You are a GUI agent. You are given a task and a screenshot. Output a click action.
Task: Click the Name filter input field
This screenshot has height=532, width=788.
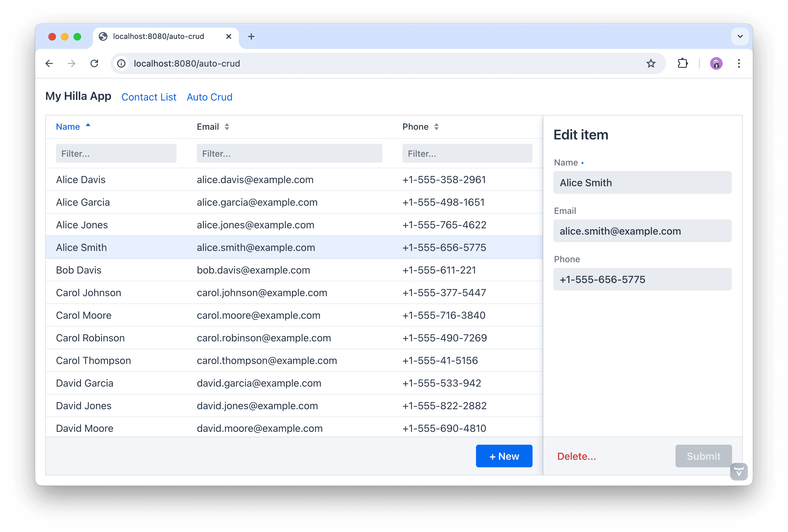[x=116, y=153]
